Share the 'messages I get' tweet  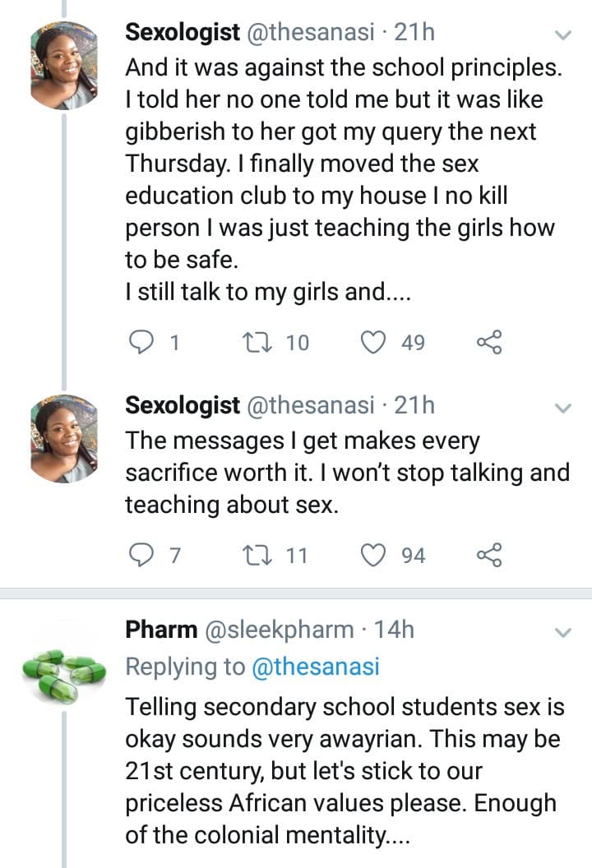[489, 556]
